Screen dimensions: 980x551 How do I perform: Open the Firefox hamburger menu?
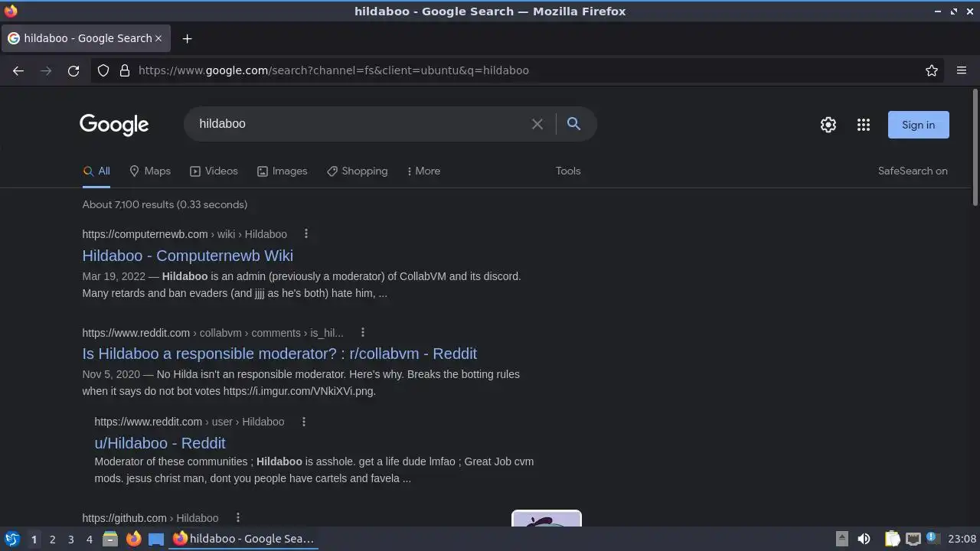tap(962, 70)
